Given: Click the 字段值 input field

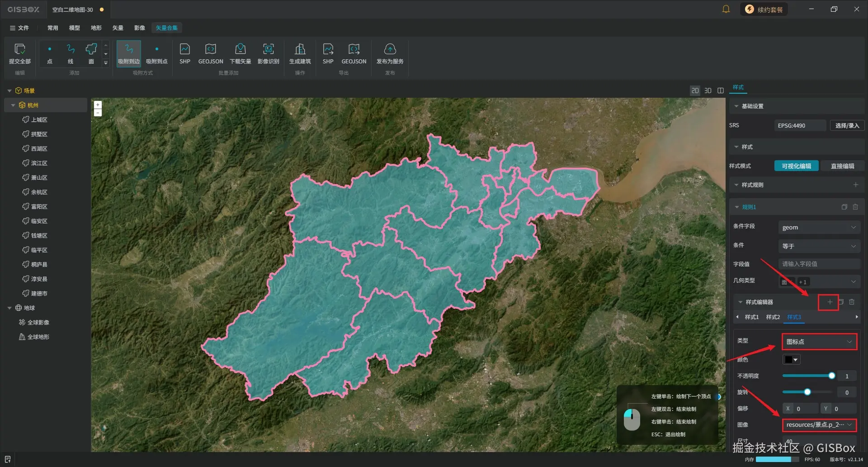Looking at the screenshot, I should [819, 264].
